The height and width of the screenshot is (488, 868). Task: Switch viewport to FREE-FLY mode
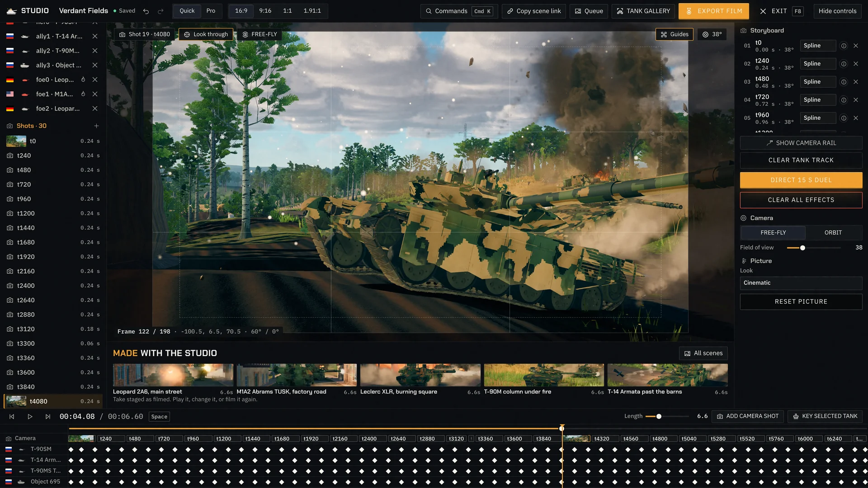259,34
